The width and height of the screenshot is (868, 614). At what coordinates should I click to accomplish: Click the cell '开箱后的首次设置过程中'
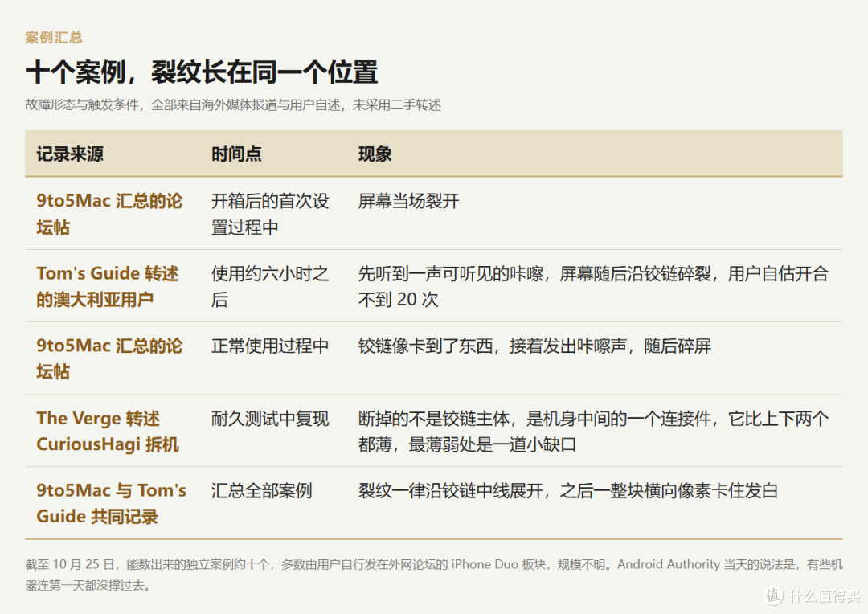(x=270, y=214)
